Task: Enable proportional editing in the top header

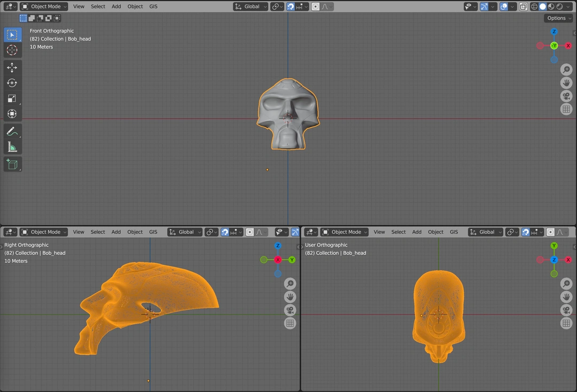Action: click(316, 6)
